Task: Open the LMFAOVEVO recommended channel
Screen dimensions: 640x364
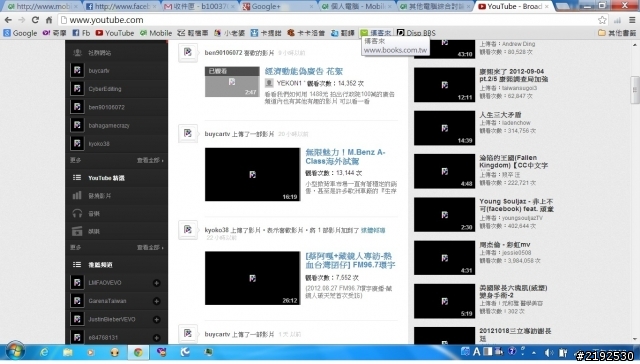Action: pyautogui.click(x=105, y=283)
